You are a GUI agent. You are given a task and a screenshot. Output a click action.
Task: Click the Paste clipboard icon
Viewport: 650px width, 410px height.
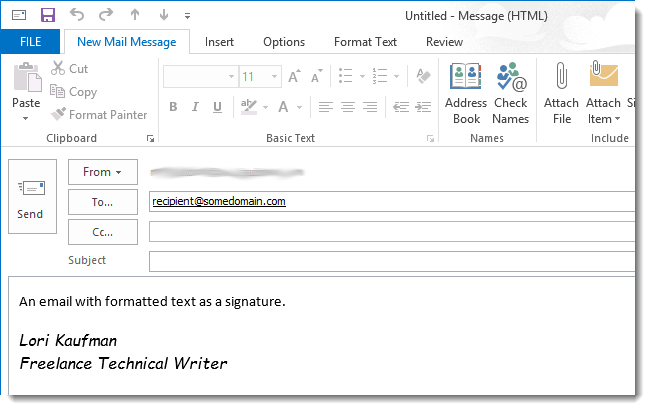coord(27,77)
